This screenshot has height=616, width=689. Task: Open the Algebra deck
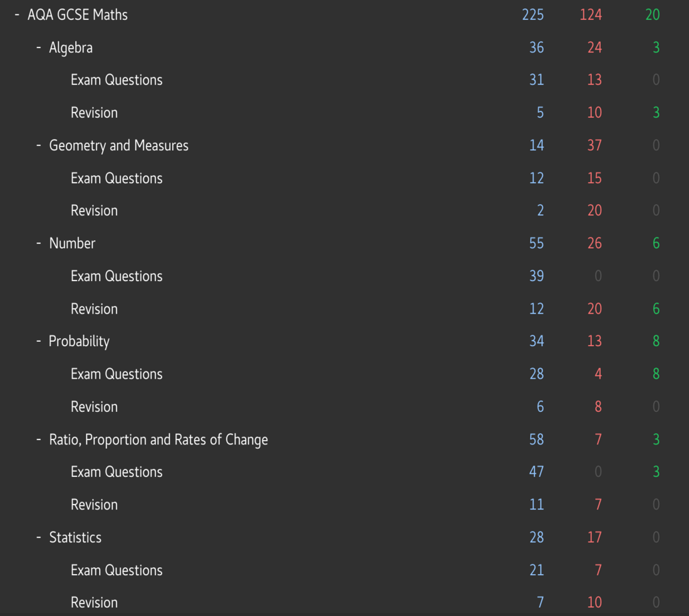point(71,48)
